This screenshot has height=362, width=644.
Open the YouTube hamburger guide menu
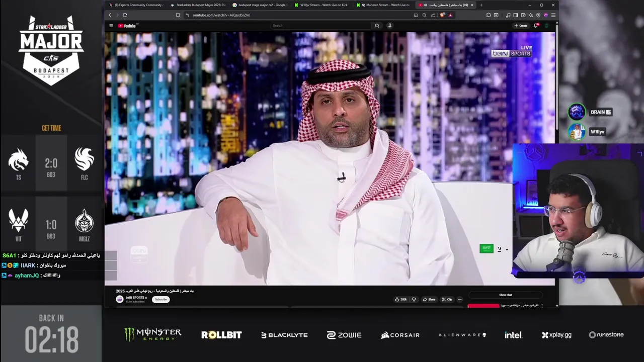[111, 26]
